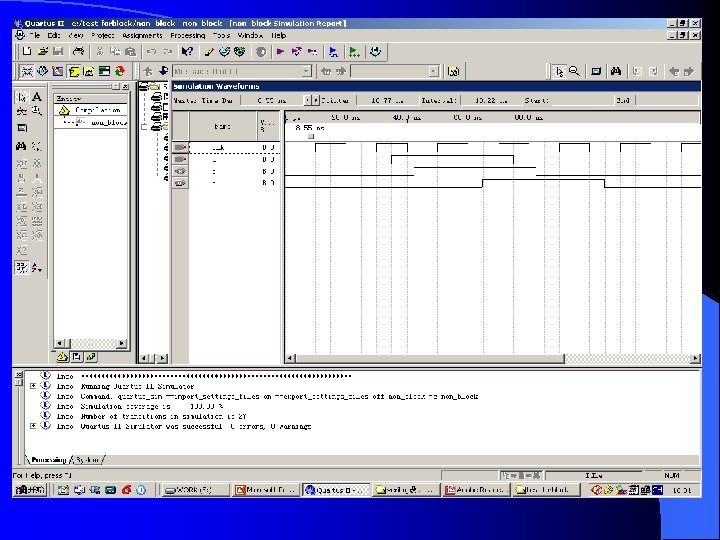Select the yellow floorplan toolbar icon

coord(73,71)
